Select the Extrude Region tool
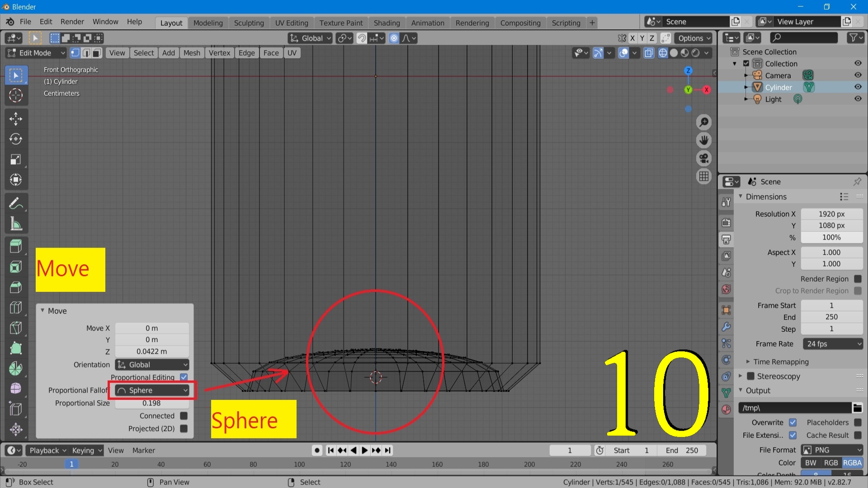This screenshot has height=488, width=868. 16,247
